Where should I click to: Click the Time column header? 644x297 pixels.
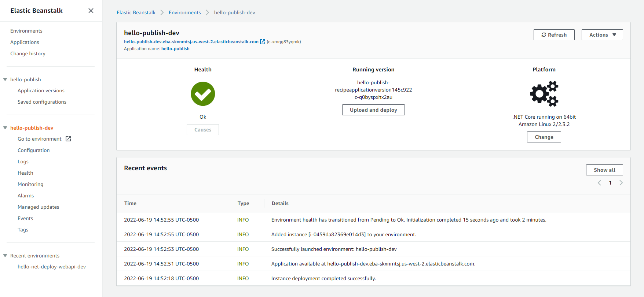[130, 203]
